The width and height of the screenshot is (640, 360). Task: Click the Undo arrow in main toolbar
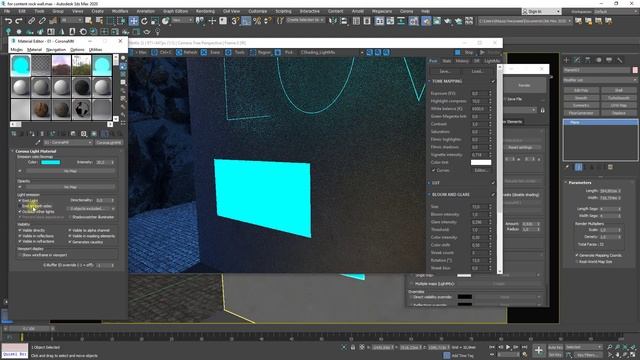pos(8,21)
